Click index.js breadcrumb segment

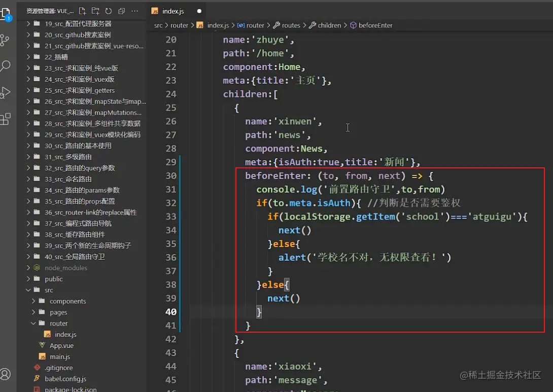point(218,25)
